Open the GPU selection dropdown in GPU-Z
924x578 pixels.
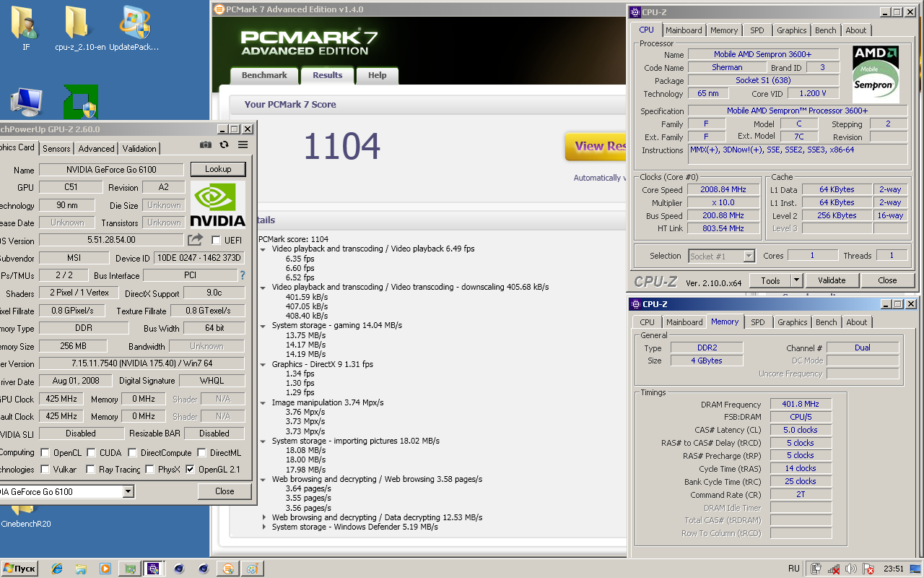(x=128, y=492)
